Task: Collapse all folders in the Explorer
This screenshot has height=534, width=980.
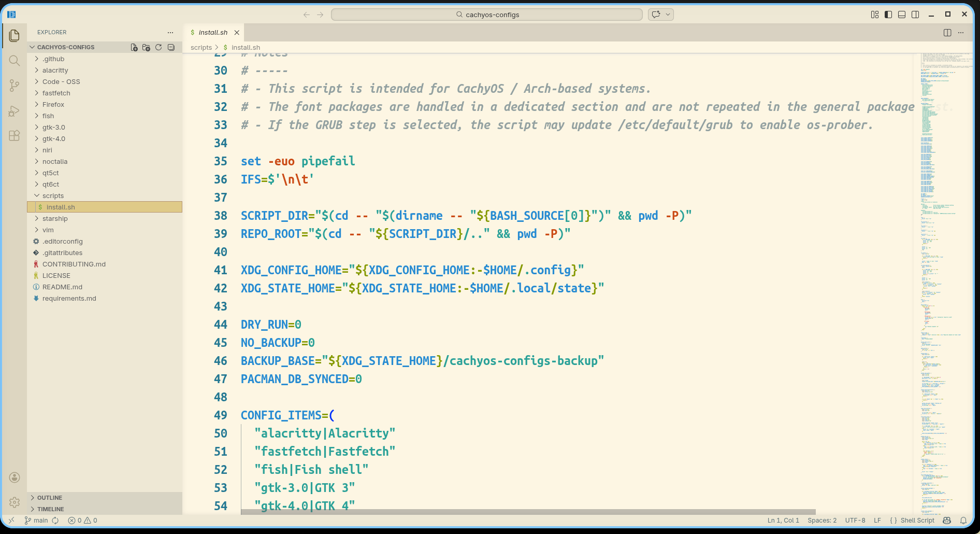Action: 171,47
